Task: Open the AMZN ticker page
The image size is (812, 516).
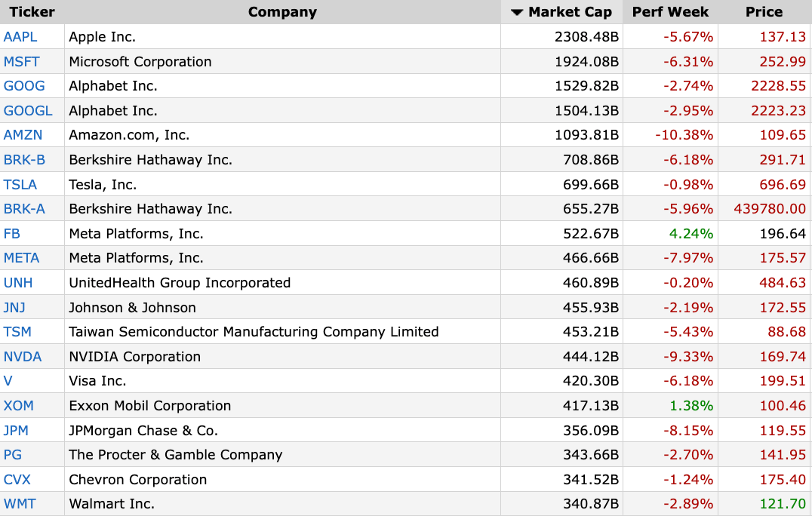Action: click(x=23, y=135)
